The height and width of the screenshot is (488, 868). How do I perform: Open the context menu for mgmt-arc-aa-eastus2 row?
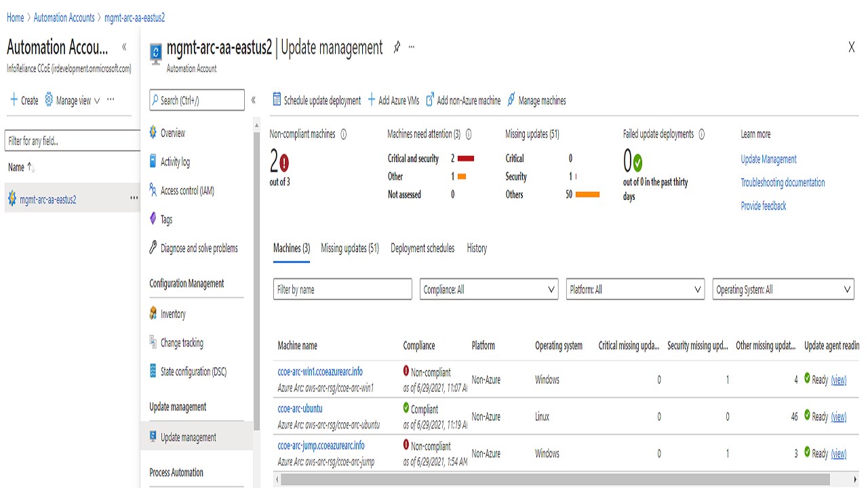click(134, 199)
